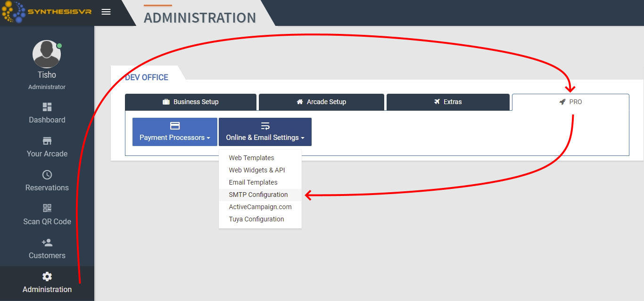Click the Tisho username text

click(x=47, y=75)
